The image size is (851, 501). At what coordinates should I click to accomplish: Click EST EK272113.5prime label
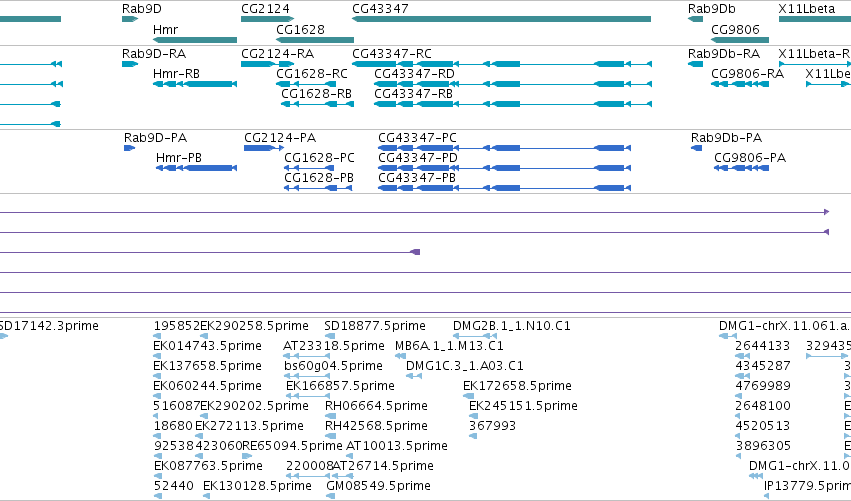tap(249, 426)
